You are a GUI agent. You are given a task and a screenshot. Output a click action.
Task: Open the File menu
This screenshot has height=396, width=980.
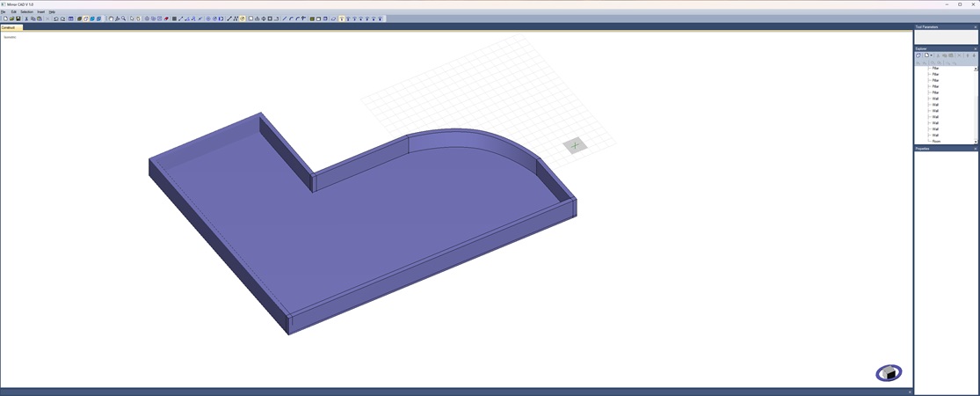pos(4,11)
